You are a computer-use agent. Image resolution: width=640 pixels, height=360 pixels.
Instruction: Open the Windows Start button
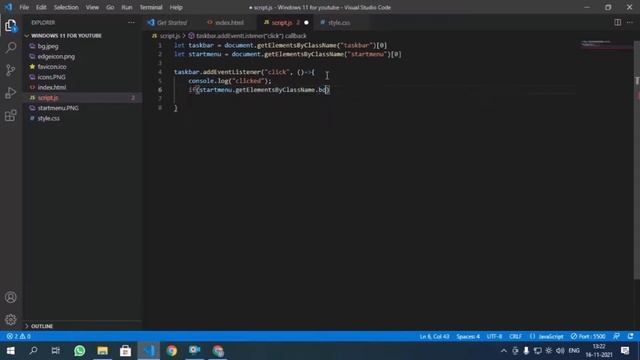(11, 351)
